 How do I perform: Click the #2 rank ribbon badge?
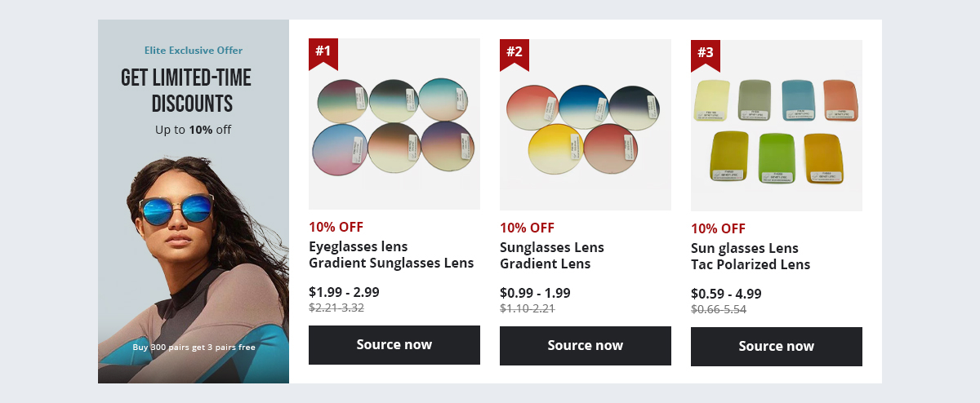(514, 53)
